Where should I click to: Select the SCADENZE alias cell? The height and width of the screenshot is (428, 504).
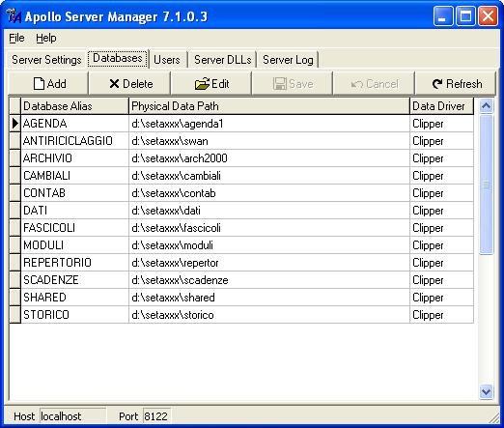(x=74, y=280)
